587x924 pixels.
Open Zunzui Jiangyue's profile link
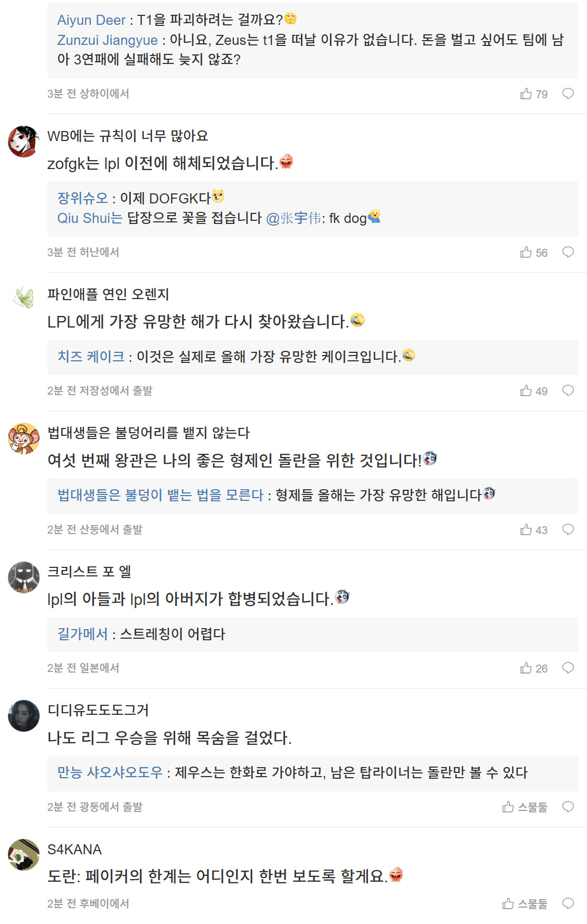[x=107, y=40]
